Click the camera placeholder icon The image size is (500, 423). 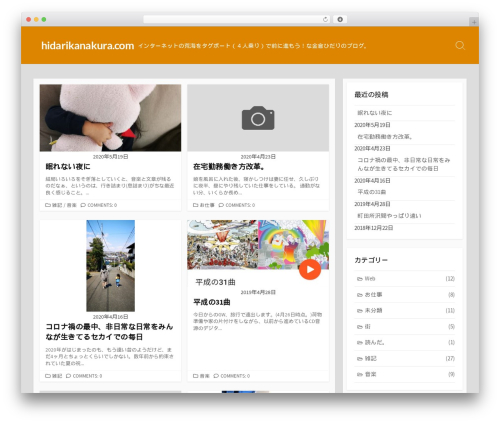click(258, 118)
